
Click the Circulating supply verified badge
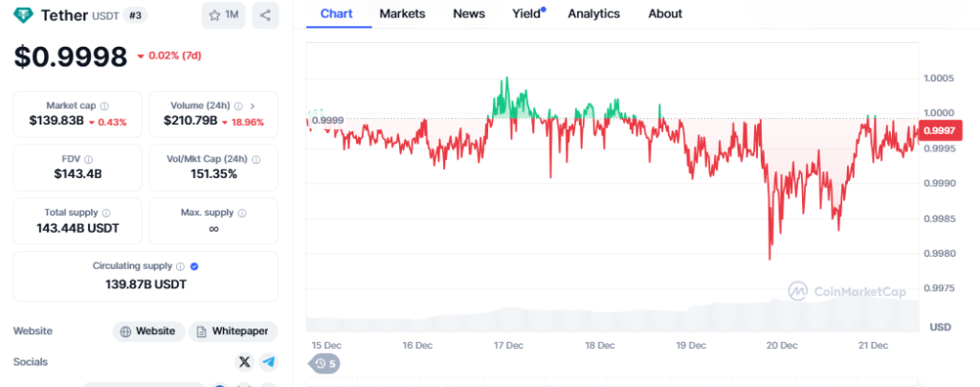click(194, 266)
